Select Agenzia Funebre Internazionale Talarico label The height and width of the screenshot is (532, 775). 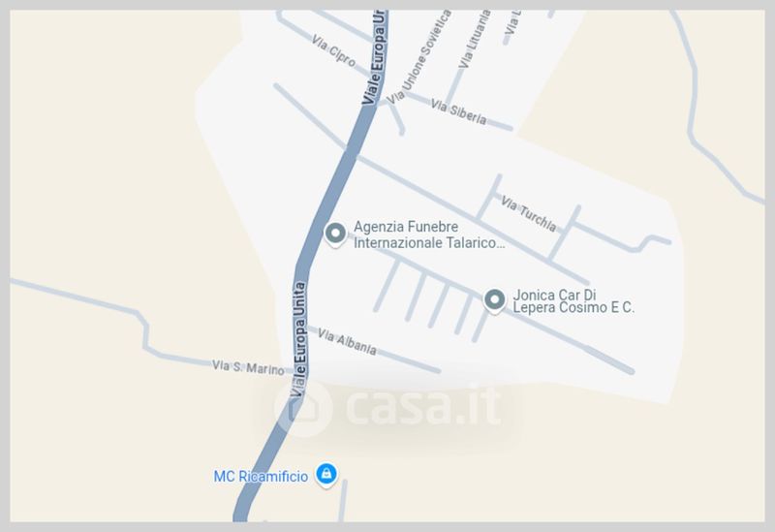point(429,235)
